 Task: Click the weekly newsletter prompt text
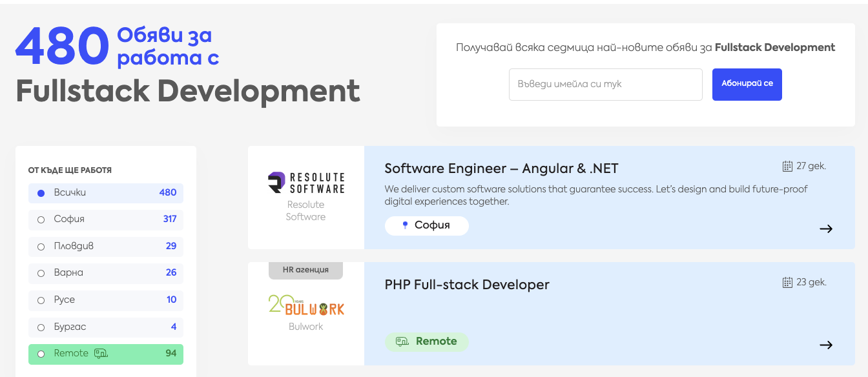[646, 48]
